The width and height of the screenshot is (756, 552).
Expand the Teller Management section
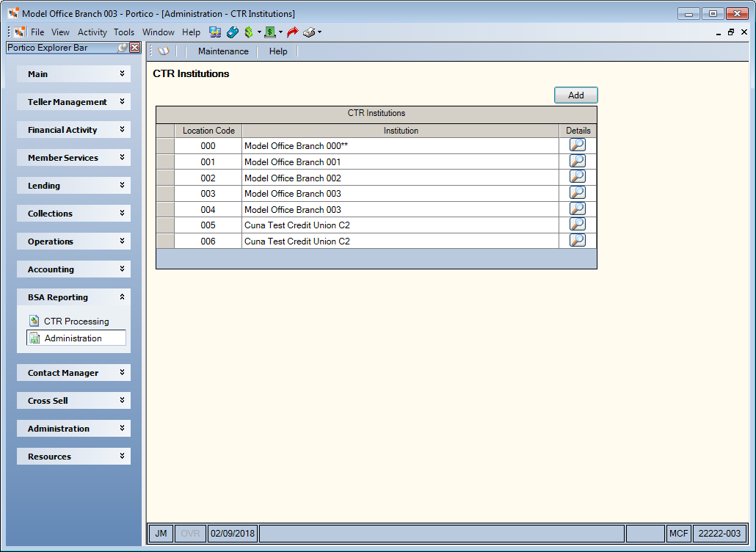click(74, 102)
